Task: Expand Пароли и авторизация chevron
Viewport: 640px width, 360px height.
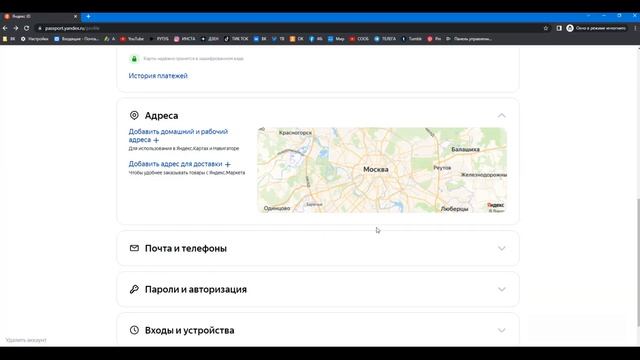Action: pos(502,289)
